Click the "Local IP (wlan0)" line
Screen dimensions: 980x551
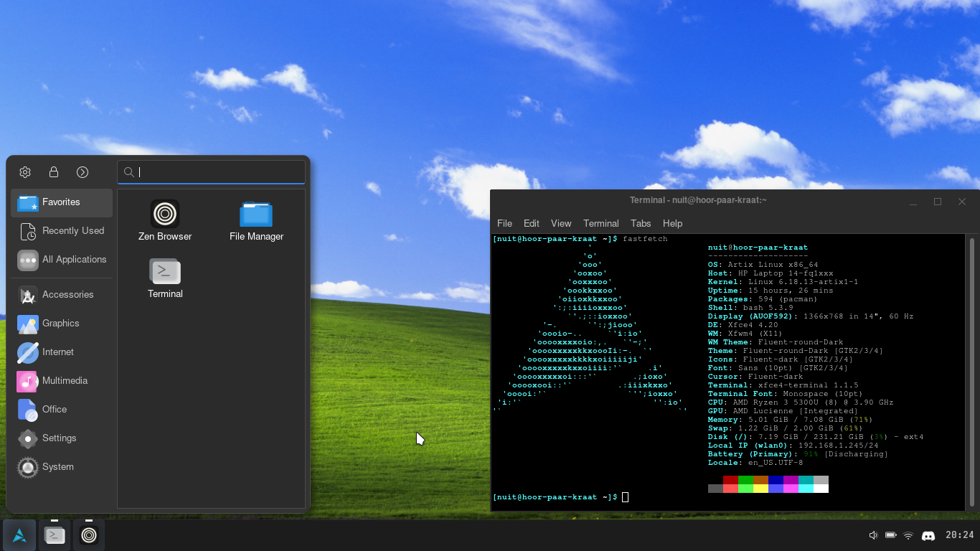point(793,446)
